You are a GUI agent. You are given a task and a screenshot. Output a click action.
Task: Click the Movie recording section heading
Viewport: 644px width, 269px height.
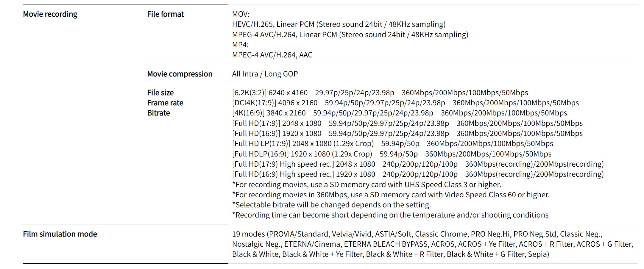50,14
